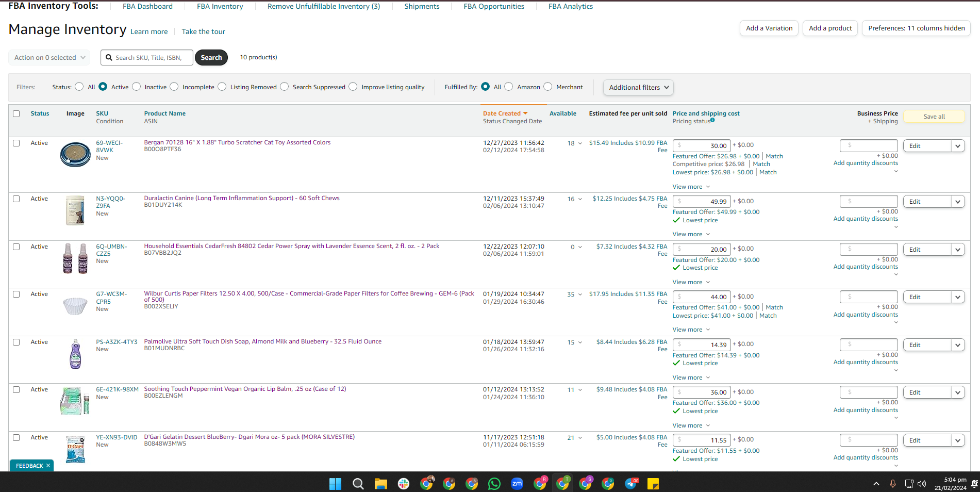The image size is (980, 492).
Task: Expand available quantity 18 chevron
Action: 580,143
